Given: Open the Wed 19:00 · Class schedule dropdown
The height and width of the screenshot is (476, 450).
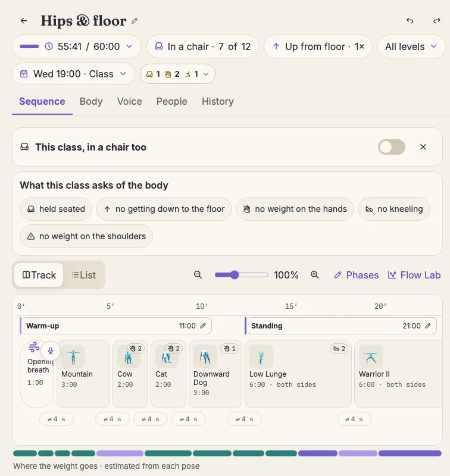Looking at the screenshot, I should click(73, 74).
